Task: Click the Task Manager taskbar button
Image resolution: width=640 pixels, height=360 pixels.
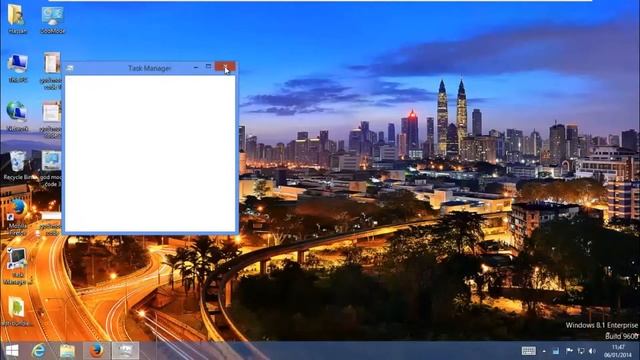Action: [125, 351]
